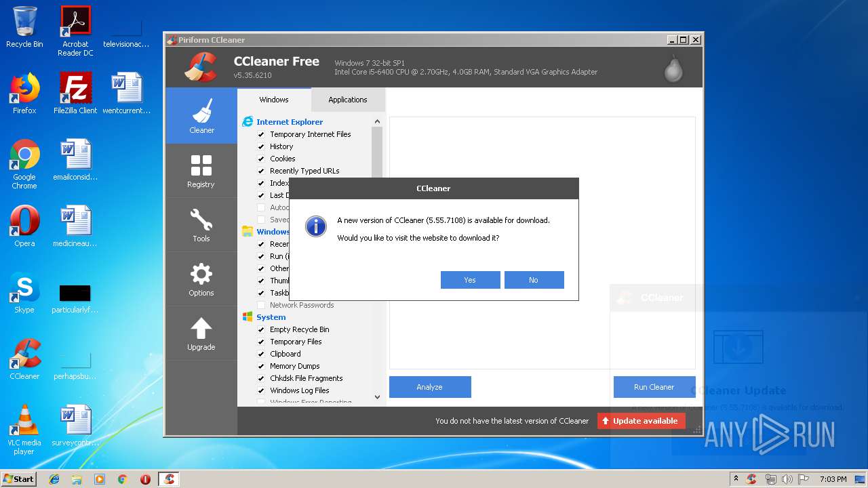Toggle Chkdsk File Fragments checkbox

point(261,378)
